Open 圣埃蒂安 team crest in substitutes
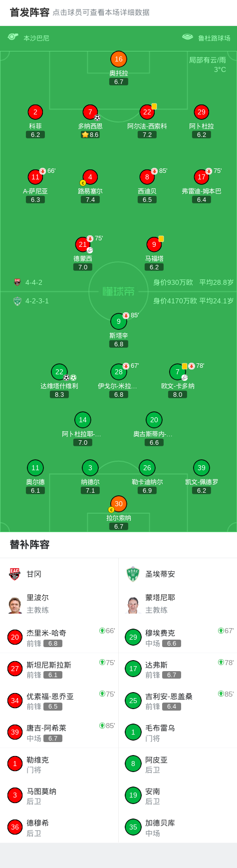237x868 pixels. coord(133,574)
